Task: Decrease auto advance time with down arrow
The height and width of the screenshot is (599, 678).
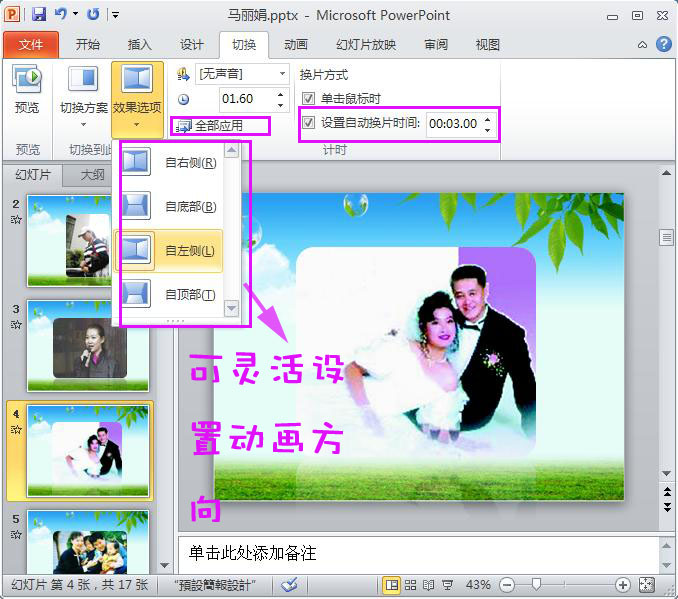Action: pos(488,130)
